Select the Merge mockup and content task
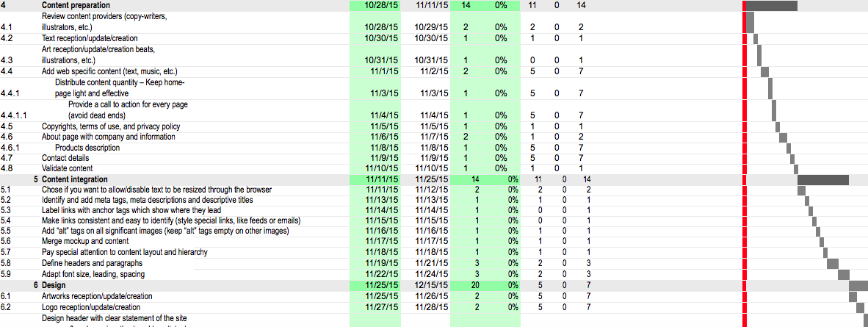Screen dimensions: 868x327 86,241
